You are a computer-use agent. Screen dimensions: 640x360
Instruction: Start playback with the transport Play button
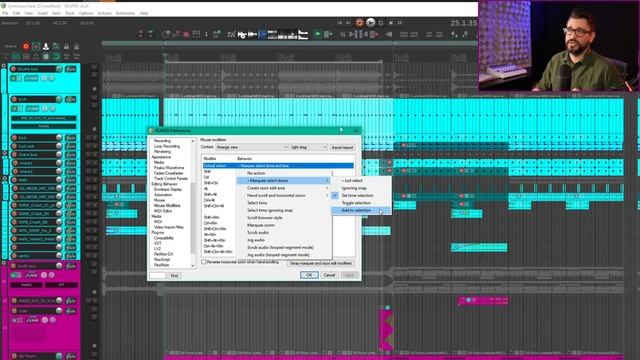[370, 23]
